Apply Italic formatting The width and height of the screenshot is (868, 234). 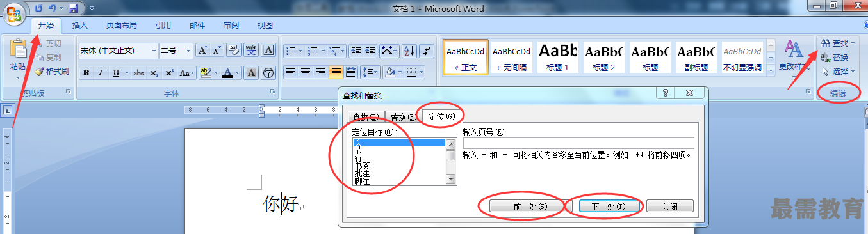pyautogui.click(x=101, y=73)
